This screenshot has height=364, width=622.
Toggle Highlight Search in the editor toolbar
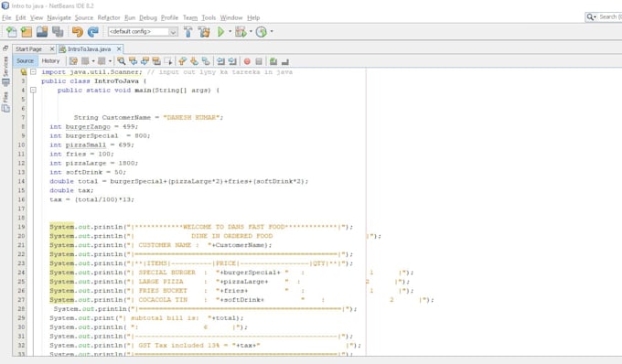tap(156, 61)
